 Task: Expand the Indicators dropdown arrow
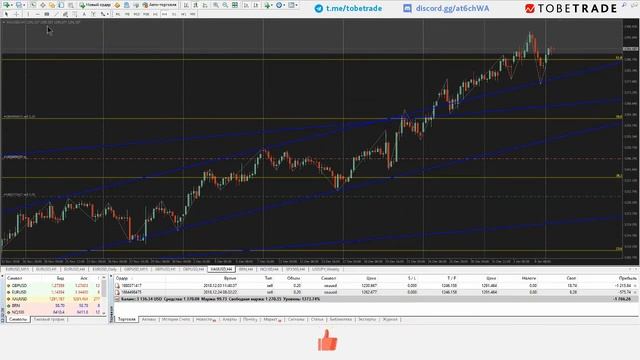pos(272,5)
